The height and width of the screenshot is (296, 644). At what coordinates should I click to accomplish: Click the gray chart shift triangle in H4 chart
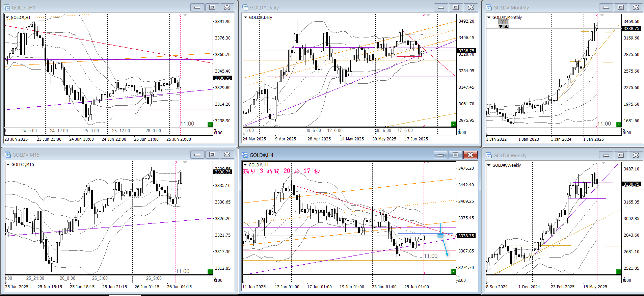428,163
